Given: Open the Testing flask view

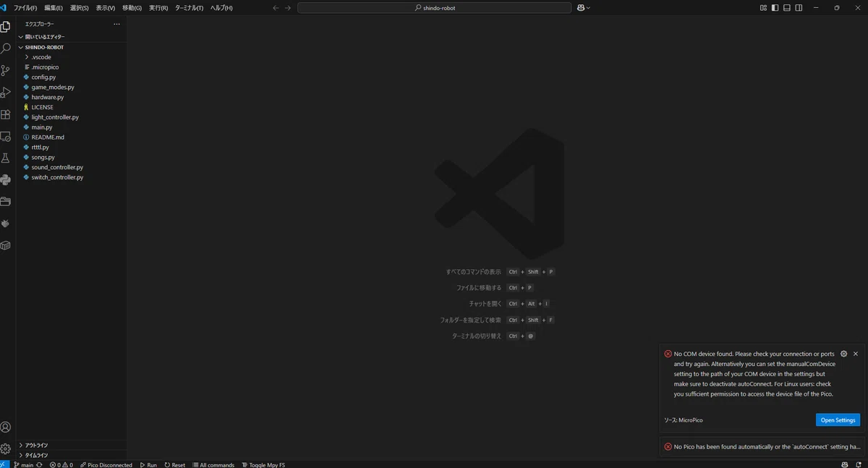Looking at the screenshot, I should pos(6,158).
